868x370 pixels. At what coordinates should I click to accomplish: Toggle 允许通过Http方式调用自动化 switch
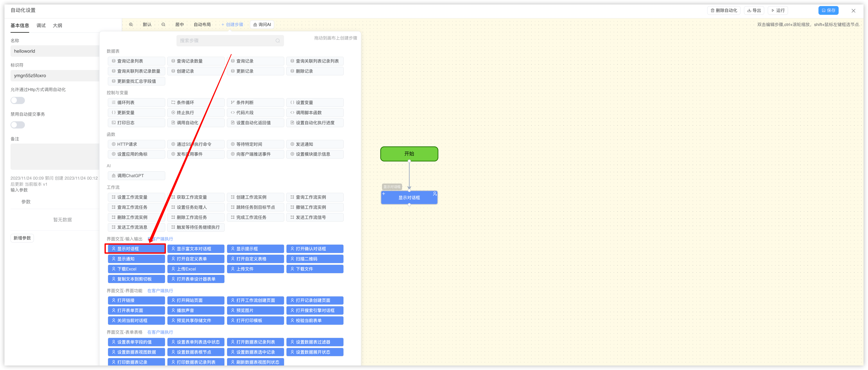click(18, 100)
